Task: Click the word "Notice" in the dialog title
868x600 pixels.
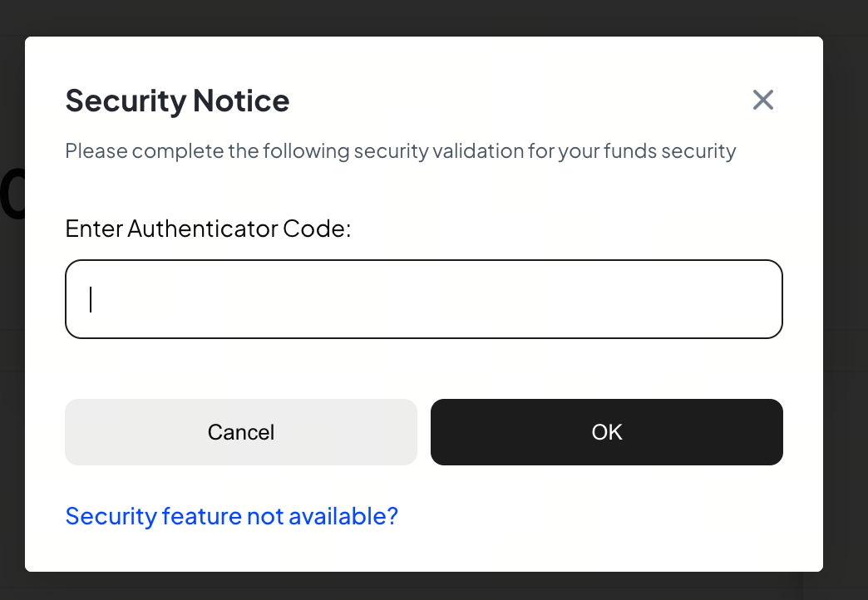Action: pos(241,101)
